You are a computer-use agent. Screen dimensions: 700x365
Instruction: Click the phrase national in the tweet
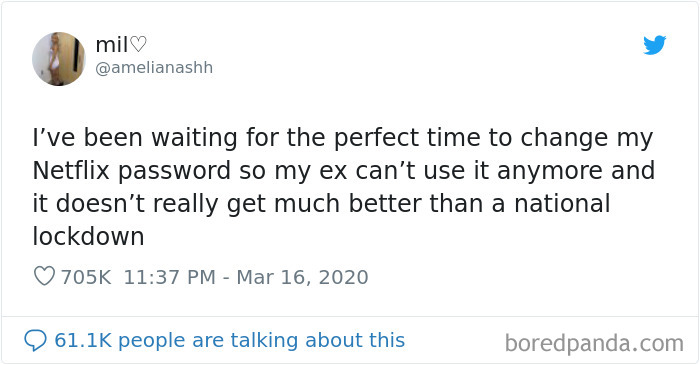click(562, 203)
